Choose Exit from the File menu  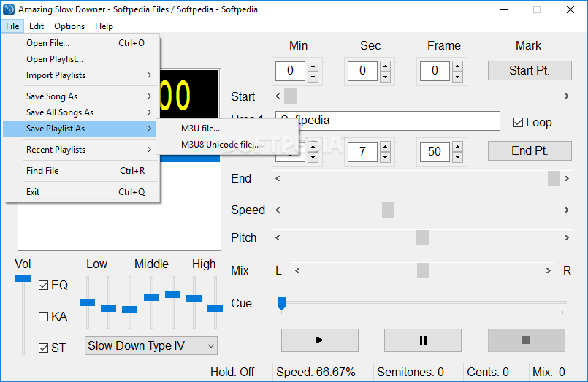(81, 192)
